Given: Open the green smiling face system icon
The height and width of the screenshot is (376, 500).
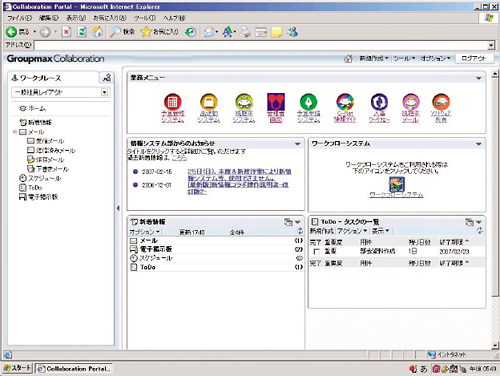Looking at the screenshot, I should 244,102.
